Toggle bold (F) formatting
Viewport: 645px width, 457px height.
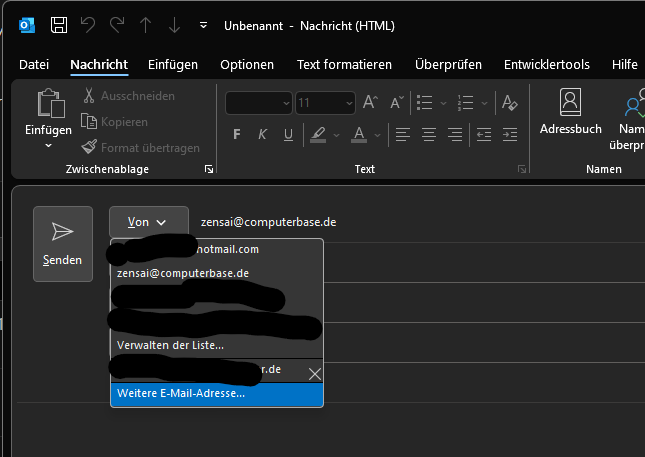point(237,134)
